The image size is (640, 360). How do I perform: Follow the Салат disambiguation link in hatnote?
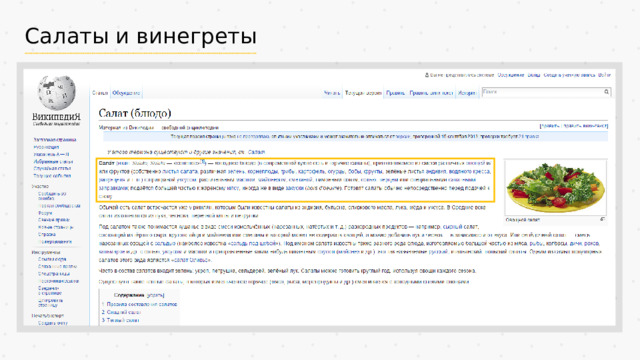(256, 152)
